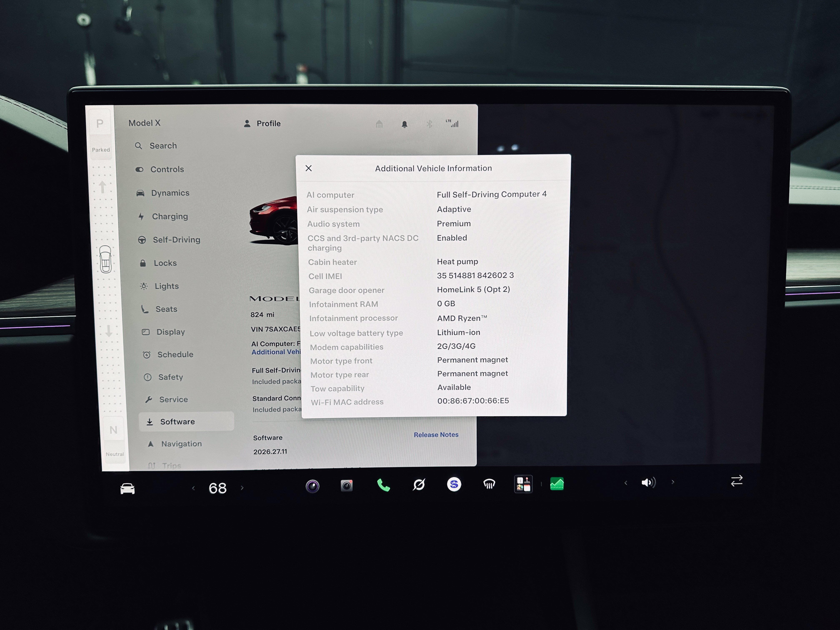Tap the swap displays arrows icon
This screenshot has width=840, height=630.
737,481
